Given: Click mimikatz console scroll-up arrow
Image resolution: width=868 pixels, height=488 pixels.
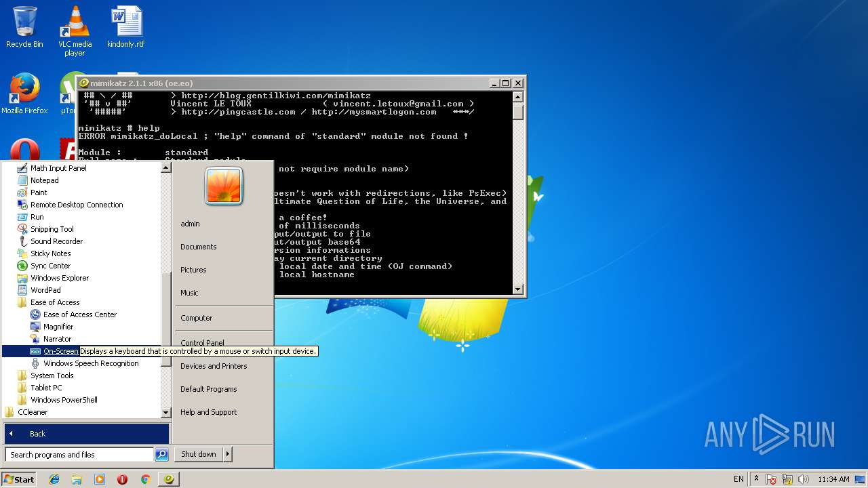Looking at the screenshot, I should click(x=518, y=96).
